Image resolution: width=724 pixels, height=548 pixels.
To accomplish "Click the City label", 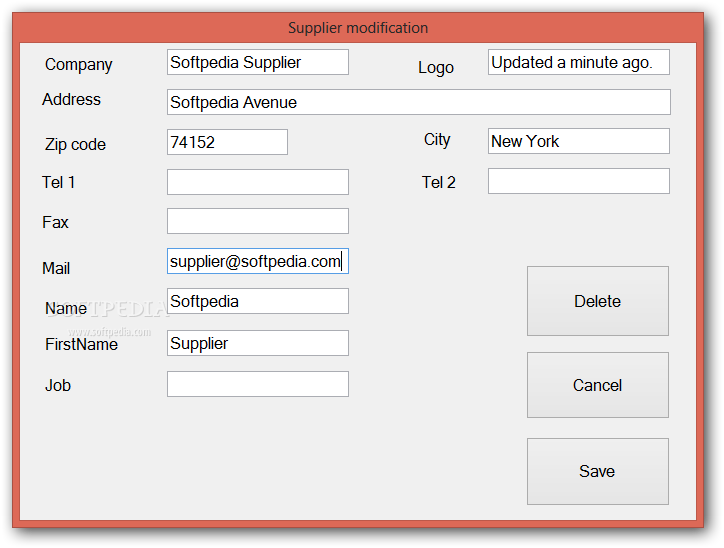I will pos(437,140).
